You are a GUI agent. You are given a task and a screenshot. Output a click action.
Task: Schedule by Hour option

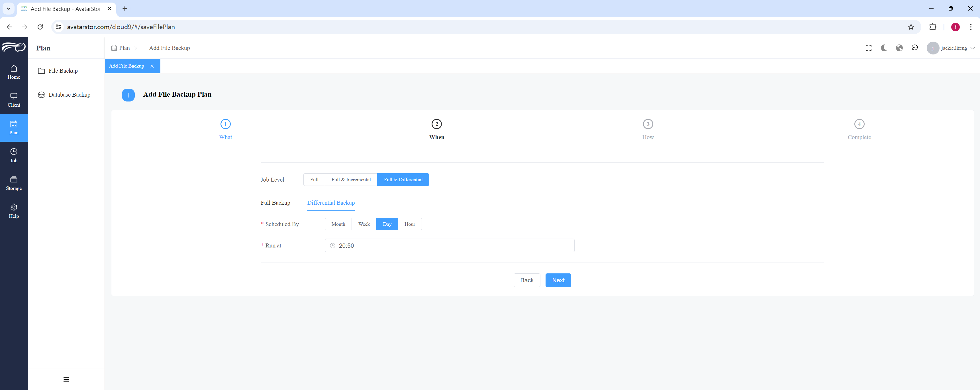click(410, 224)
